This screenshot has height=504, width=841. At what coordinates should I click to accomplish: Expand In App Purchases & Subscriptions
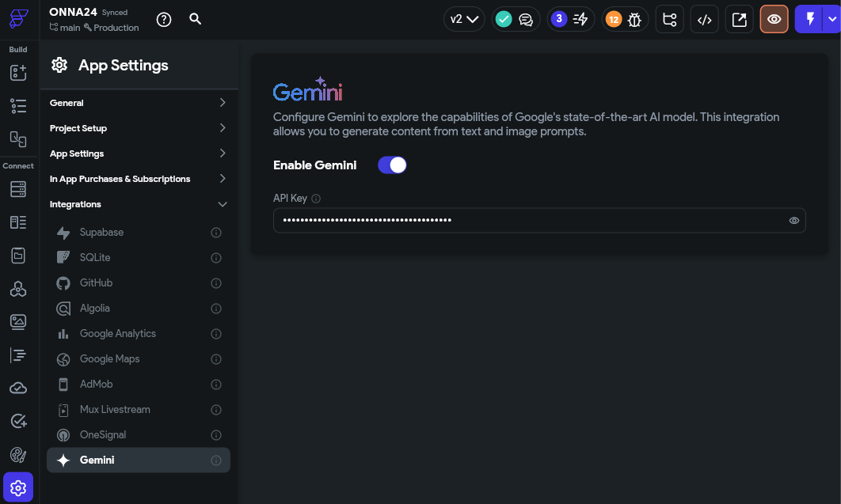(139, 178)
